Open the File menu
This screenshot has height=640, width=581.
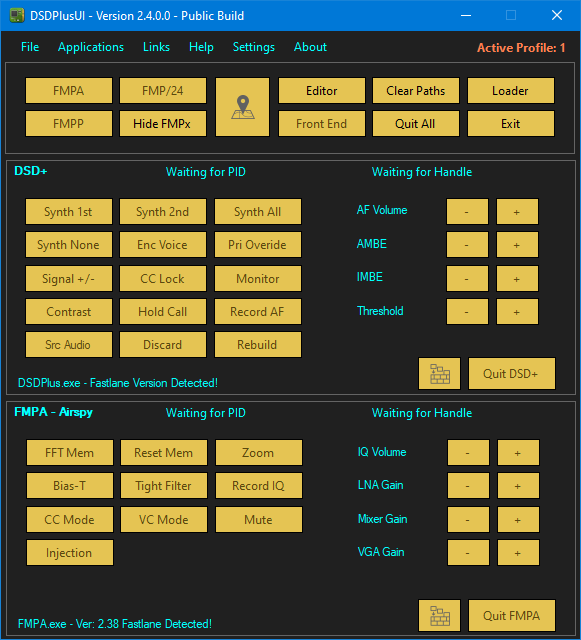click(x=30, y=47)
